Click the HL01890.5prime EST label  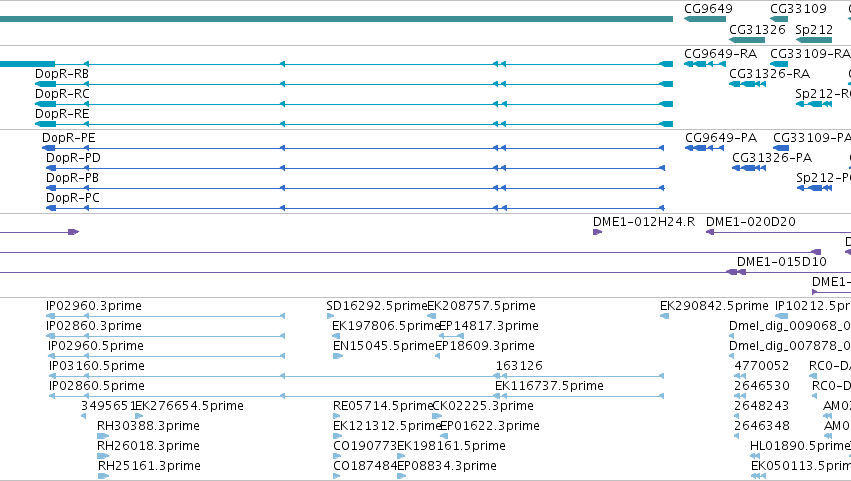[801, 446]
